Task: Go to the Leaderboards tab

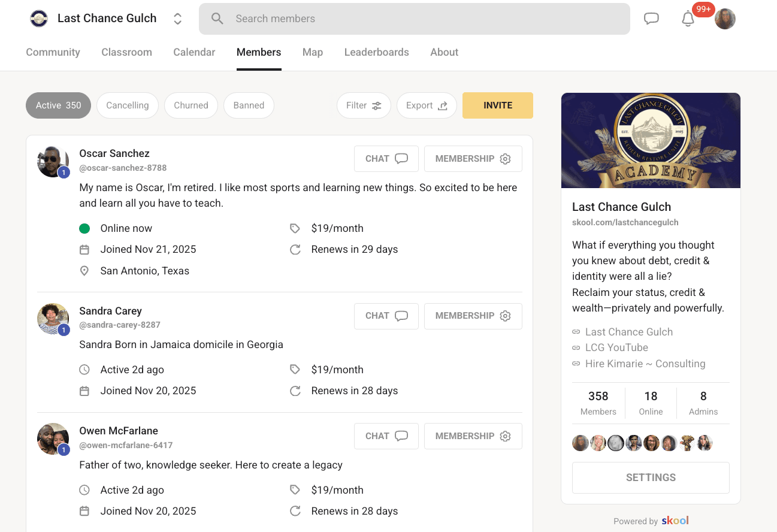Action: pos(376,52)
